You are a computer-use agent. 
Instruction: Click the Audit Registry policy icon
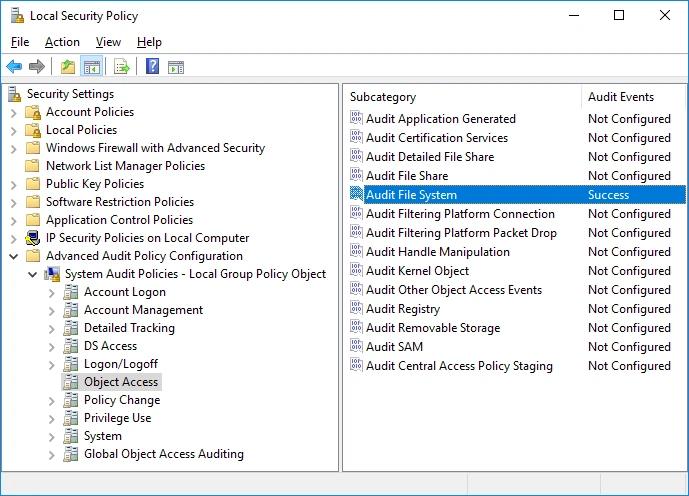356,309
